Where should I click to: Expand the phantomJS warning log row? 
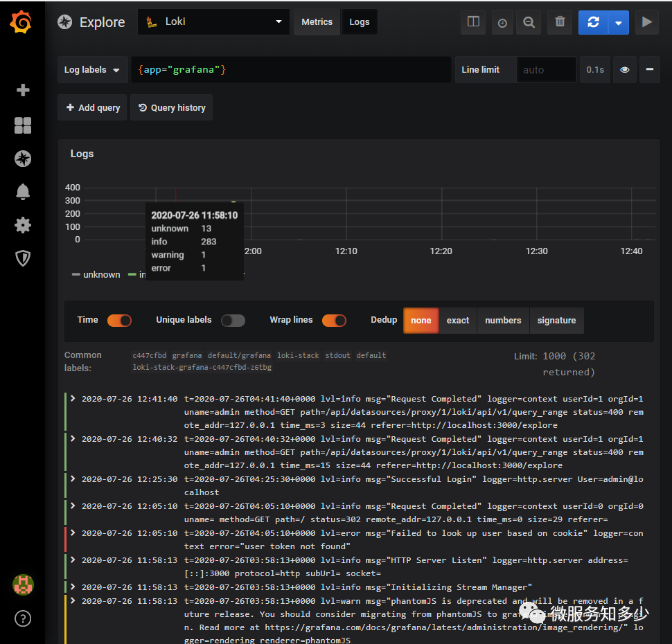(73, 601)
